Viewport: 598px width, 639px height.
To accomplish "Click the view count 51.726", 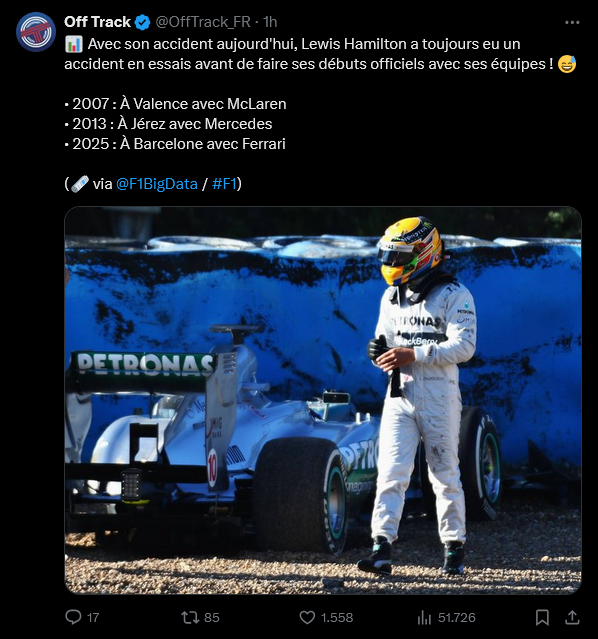I will pos(457,618).
